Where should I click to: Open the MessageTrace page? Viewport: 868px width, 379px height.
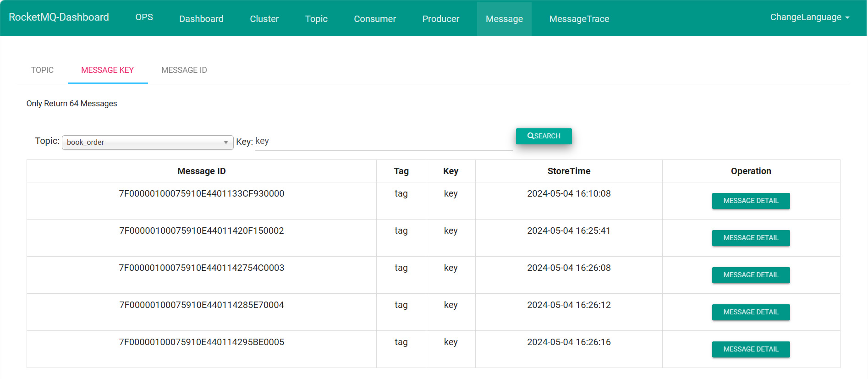pyautogui.click(x=579, y=19)
